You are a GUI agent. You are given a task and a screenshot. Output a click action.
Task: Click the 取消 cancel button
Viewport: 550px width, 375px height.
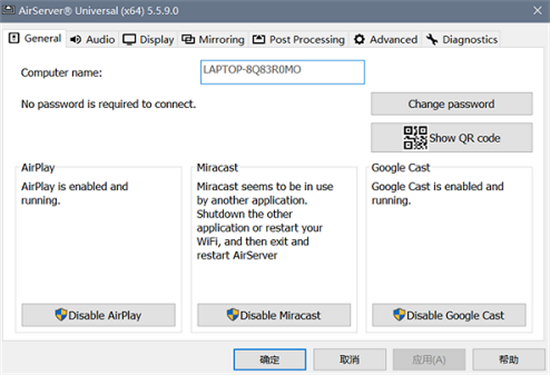[349, 359]
